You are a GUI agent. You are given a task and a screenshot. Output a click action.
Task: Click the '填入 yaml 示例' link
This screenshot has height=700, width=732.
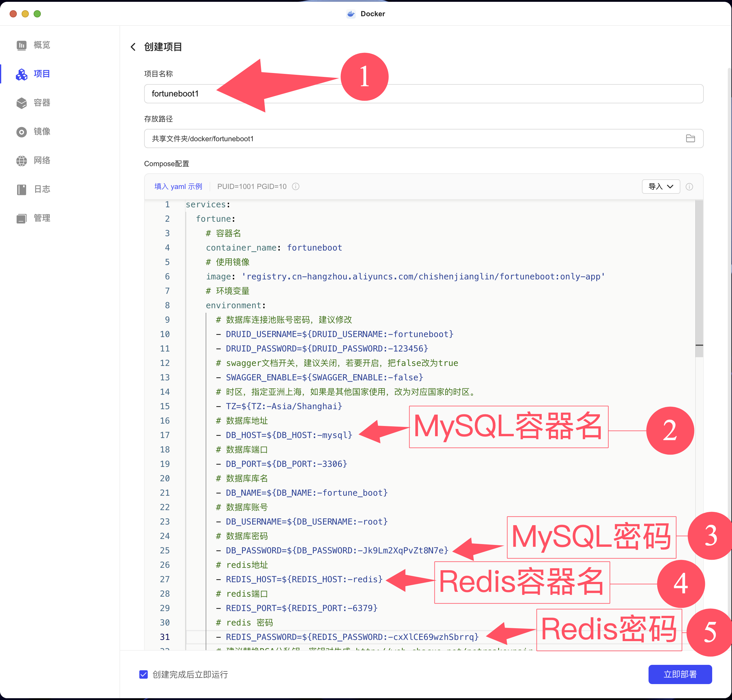(x=178, y=187)
